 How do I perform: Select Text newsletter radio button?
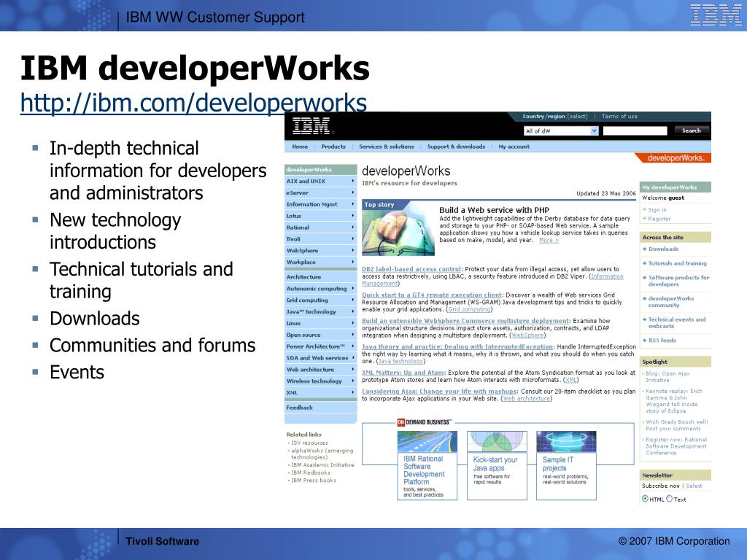pos(670,499)
